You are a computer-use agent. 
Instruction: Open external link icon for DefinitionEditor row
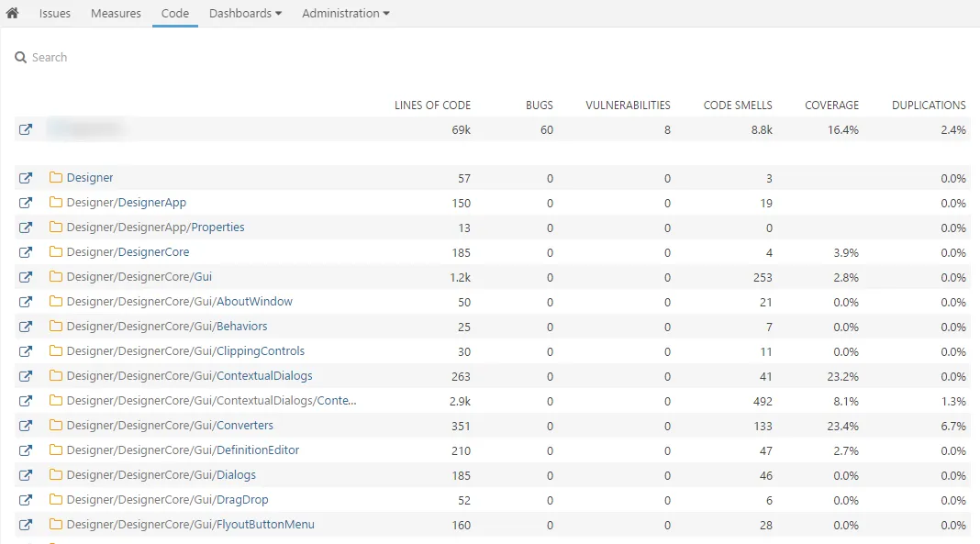[x=26, y=450]
